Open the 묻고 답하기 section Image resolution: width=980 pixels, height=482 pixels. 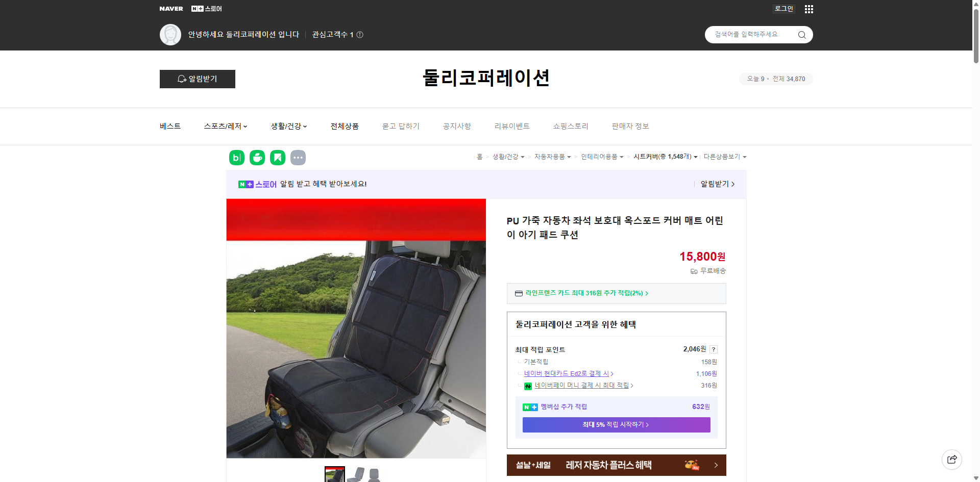coord(400,126)
